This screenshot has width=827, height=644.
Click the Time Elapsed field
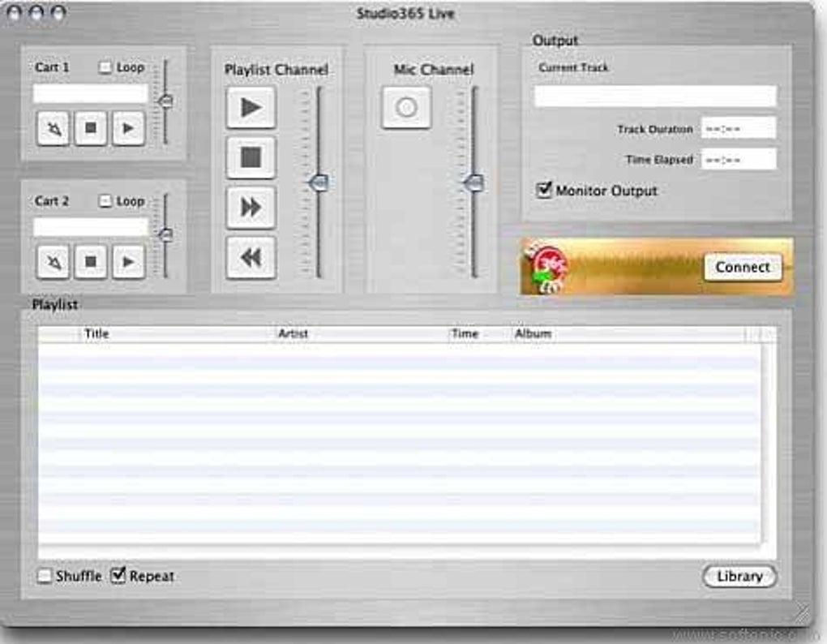tap(739, 159)
